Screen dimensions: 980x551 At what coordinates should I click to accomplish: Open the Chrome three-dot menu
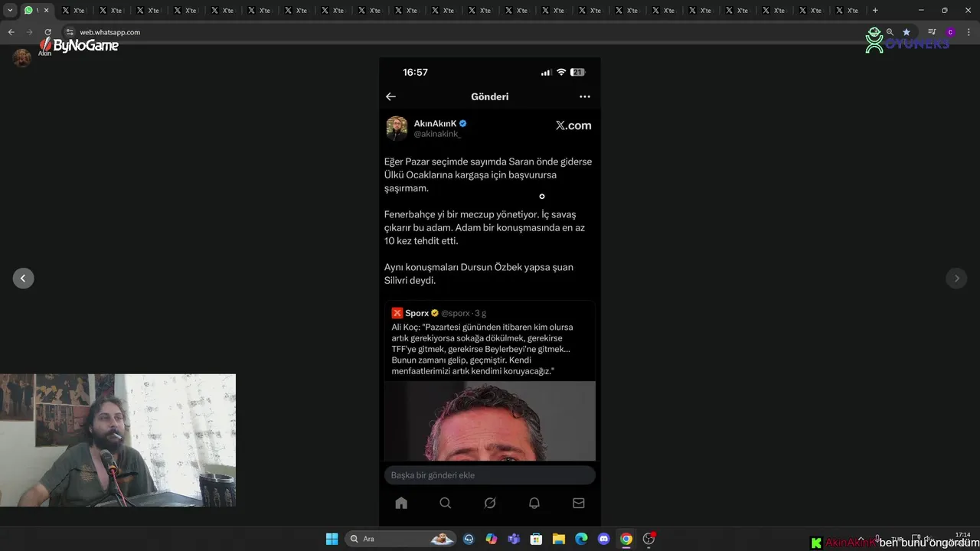coord(969,32)
